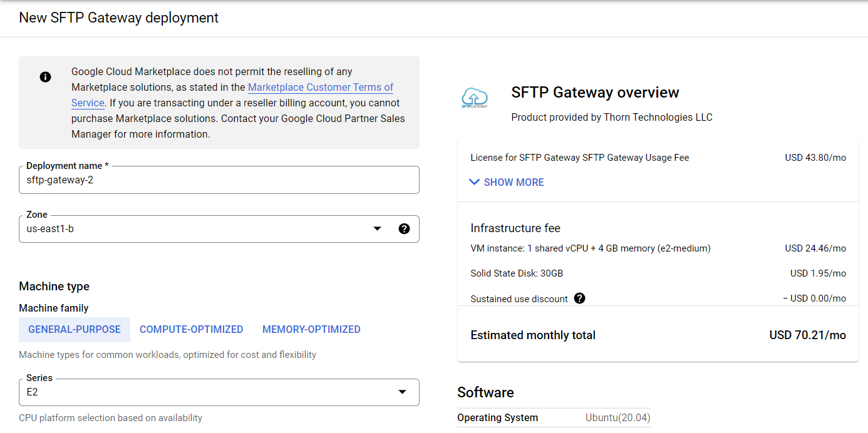Click the License for SFTP Gateway Usage Fee line
The image size is (868, 433).
click(580, 158)
